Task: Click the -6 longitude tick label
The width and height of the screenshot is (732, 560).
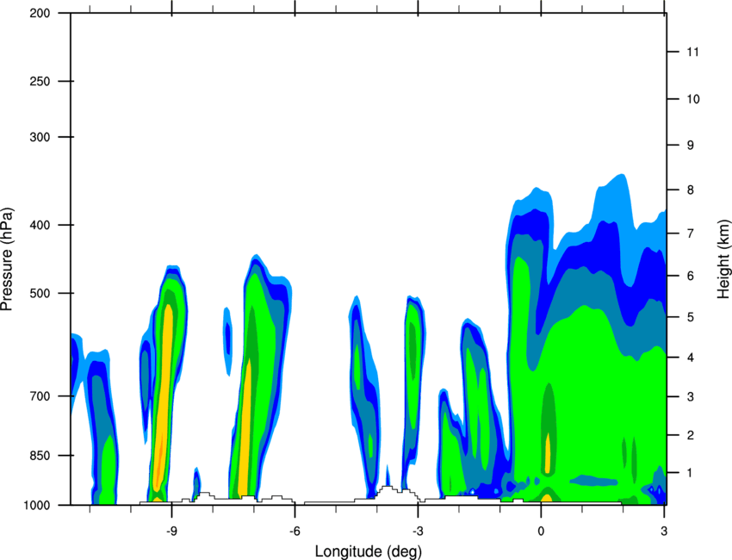Action: [295, 531]
